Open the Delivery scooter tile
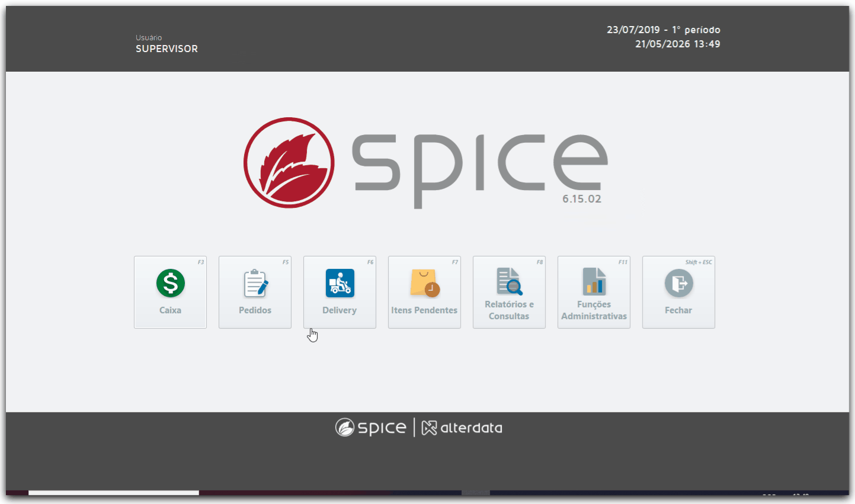 (340, 292)
